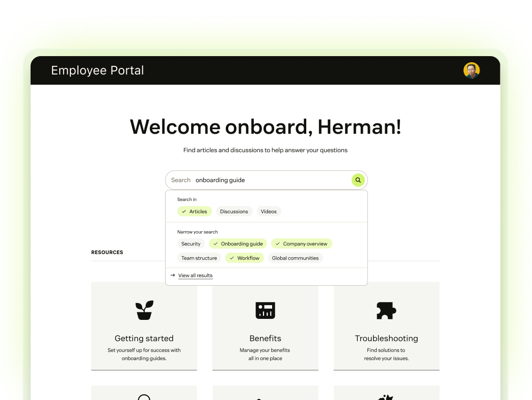
Task: Click the Troubleshooting puzzle piece icon
Action: [386, 310]
